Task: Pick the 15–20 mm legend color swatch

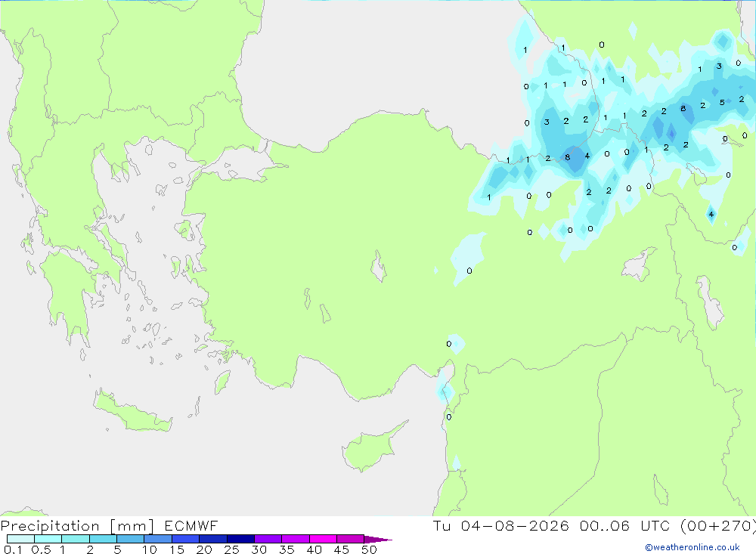Action: click(186, 539)
